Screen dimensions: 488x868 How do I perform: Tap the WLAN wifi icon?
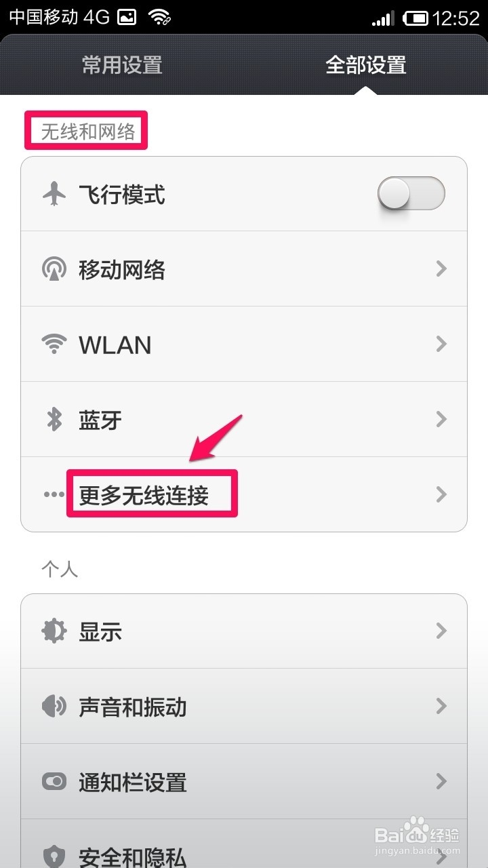tap(54, 345)
